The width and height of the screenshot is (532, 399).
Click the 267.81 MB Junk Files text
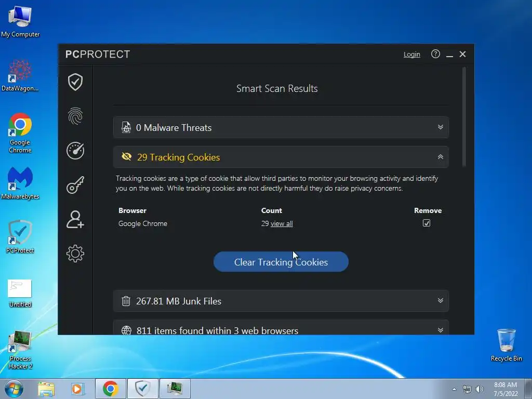click(179, 301)
